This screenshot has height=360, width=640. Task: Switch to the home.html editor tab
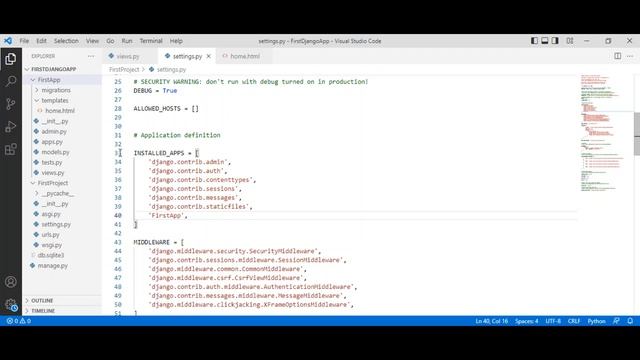245,56
